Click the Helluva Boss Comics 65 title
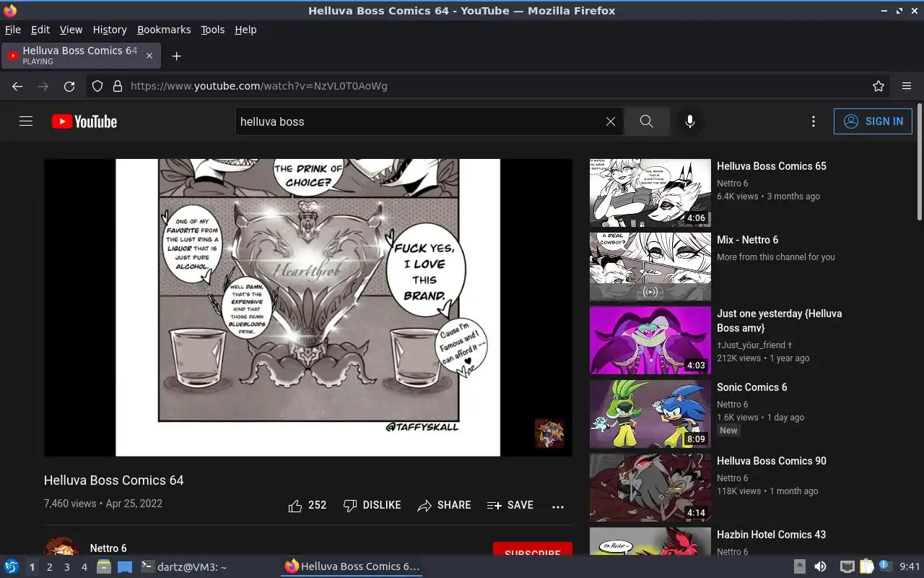 (x=772, y=166)
